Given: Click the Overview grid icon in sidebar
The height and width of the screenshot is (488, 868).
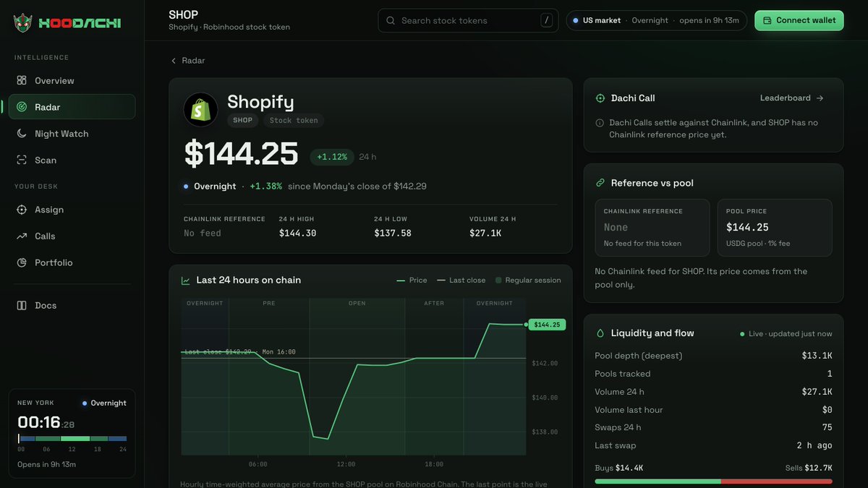Looking at the screenshot, I should pos(22,80).
